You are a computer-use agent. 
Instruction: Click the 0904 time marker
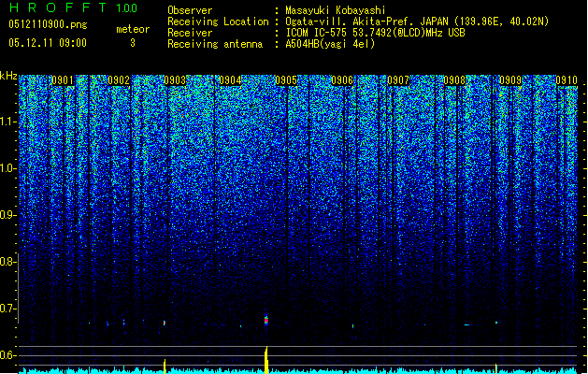230,80
